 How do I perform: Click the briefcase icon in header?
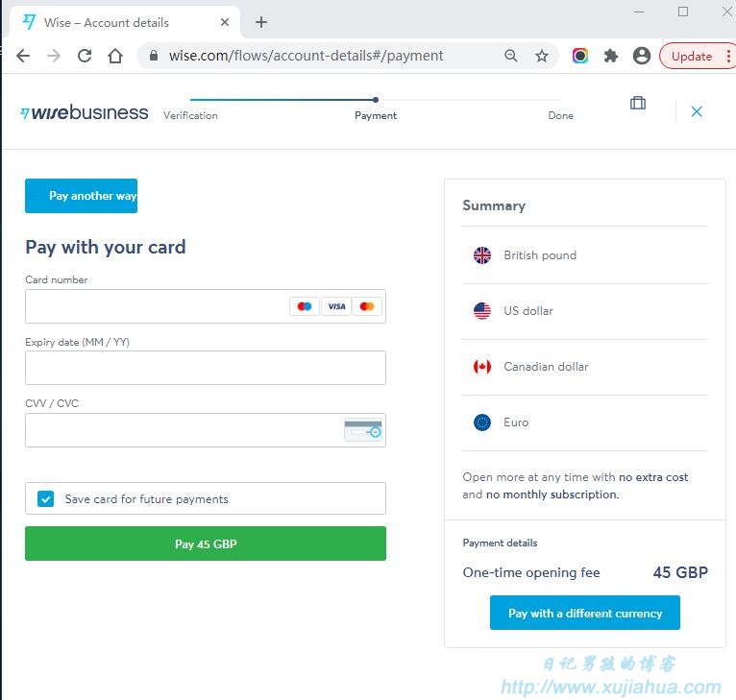pos(637,103)
